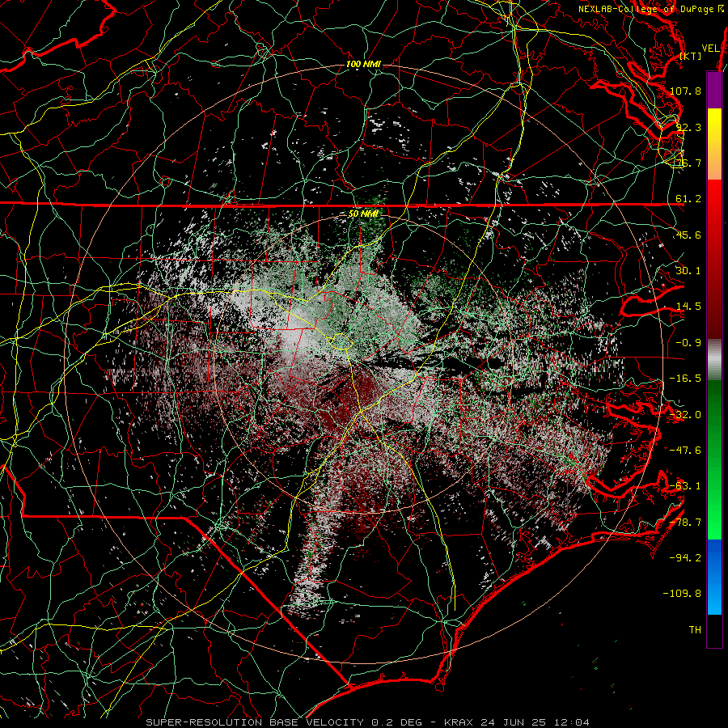Click the -109.8 velocity scale value
Image resolution: width=728 pixels, height=728 pixels.
pyautogui.click(x=683, y=594)
